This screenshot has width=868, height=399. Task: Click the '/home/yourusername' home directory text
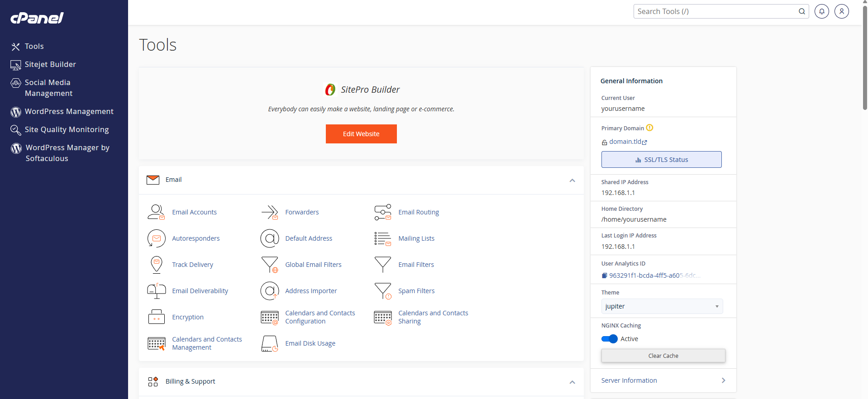pyautogui.click(x=634, y=219)
